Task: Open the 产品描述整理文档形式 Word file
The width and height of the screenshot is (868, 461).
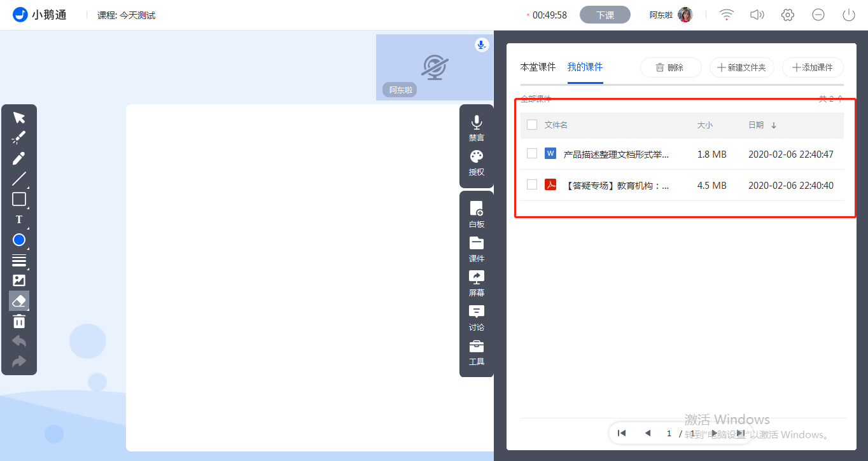Action: pos(616,154)
